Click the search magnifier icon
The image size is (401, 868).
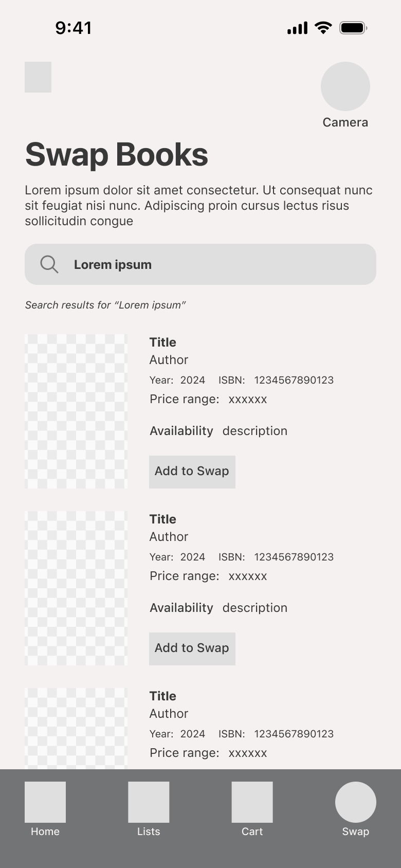49,264
